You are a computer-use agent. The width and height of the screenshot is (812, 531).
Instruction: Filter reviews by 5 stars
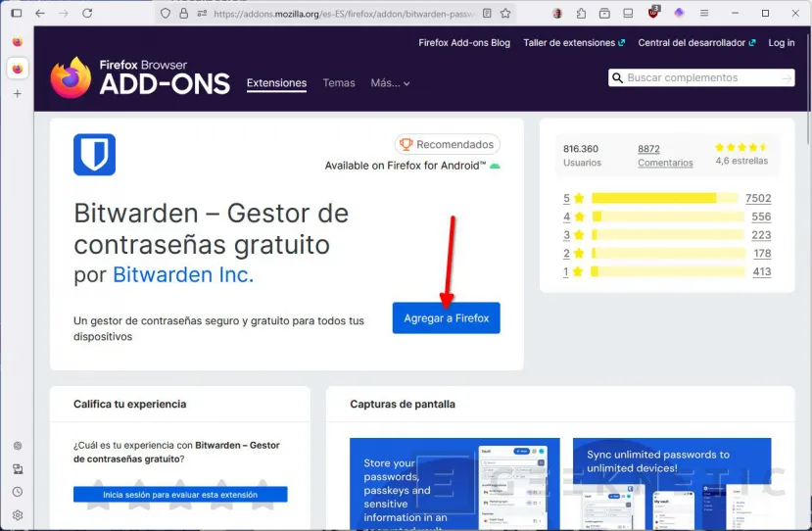coord(573,198)
